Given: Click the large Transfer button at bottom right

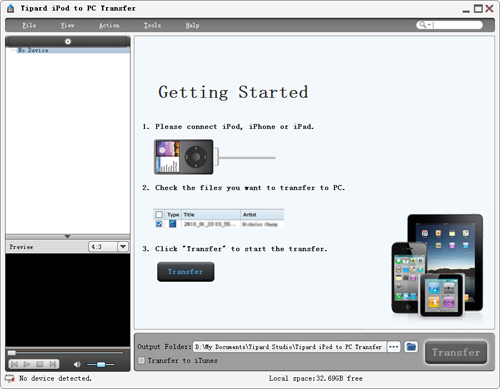Looking at the screenshot, I should pos(456,352).
